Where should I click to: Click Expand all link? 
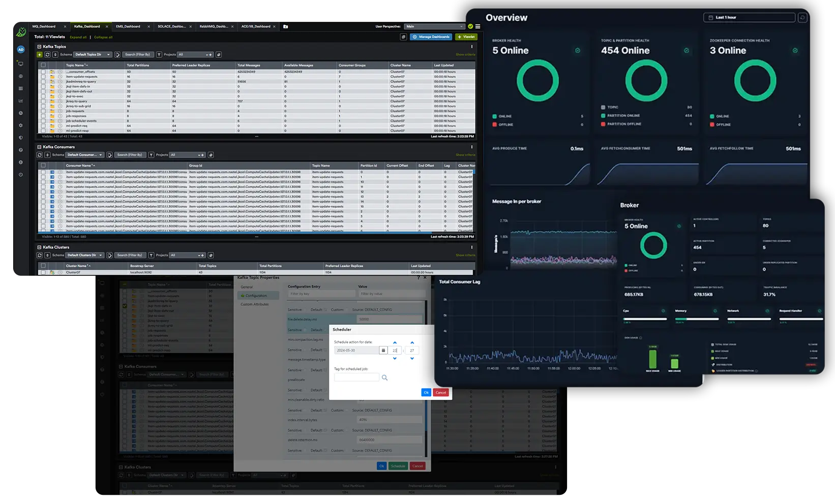pos(78,37)
